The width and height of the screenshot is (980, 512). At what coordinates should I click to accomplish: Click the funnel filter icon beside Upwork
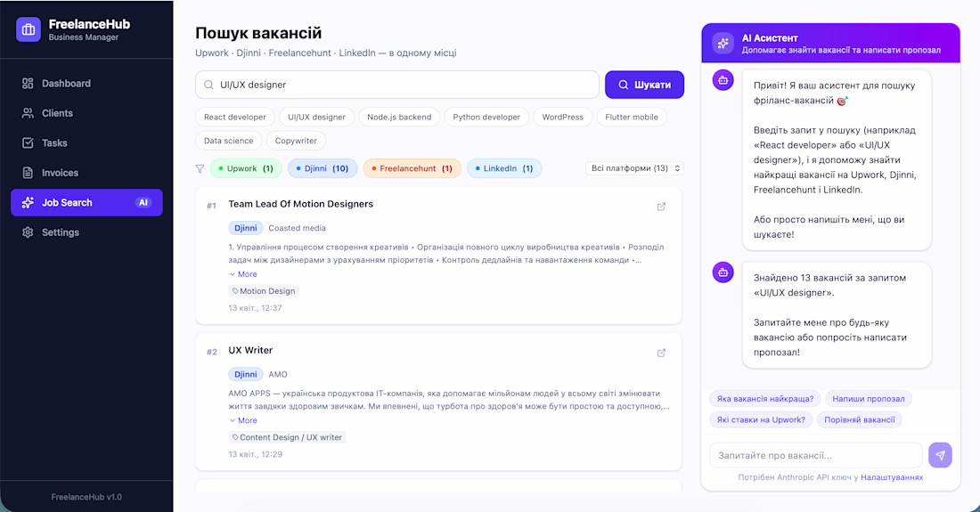point(200,168)
